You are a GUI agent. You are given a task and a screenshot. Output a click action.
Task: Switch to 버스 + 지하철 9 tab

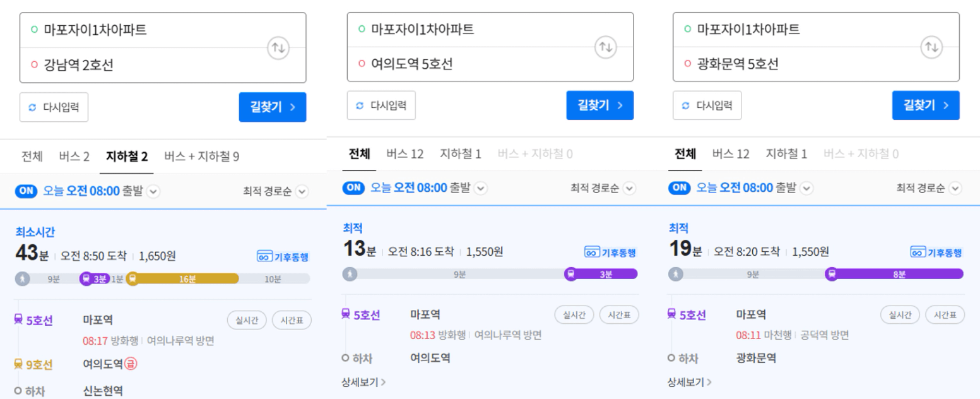point(201,157)
